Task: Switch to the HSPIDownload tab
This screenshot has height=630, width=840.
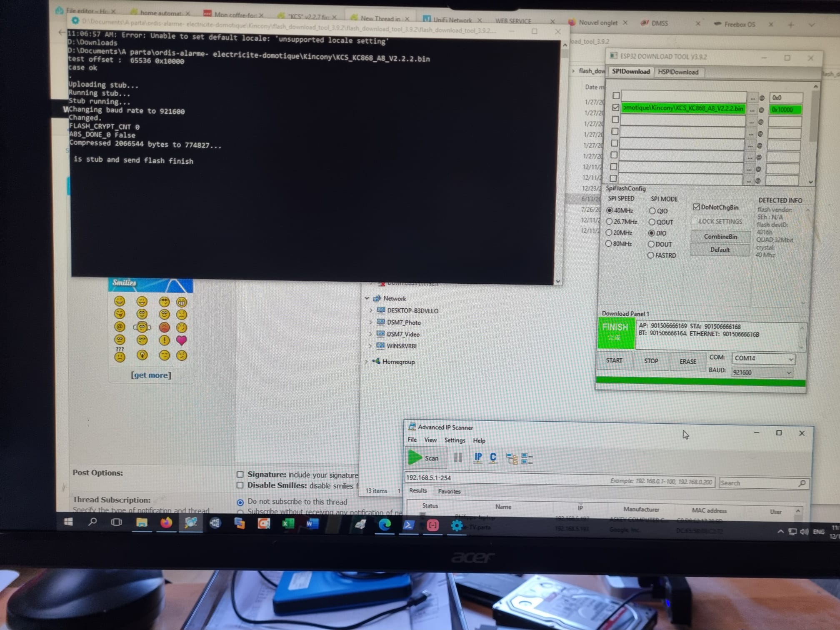Action: (x=678, y=72)
